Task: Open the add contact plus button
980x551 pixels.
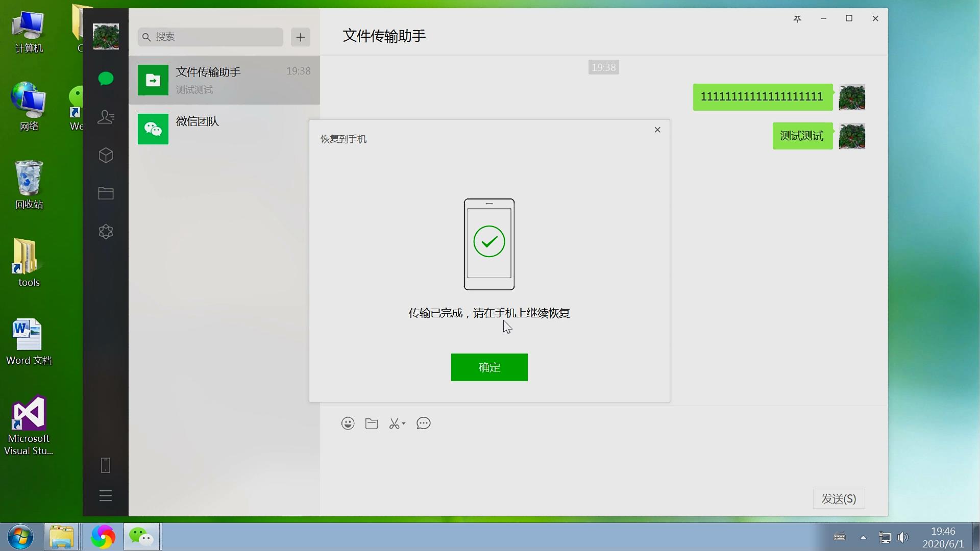Action: (300, 37)
